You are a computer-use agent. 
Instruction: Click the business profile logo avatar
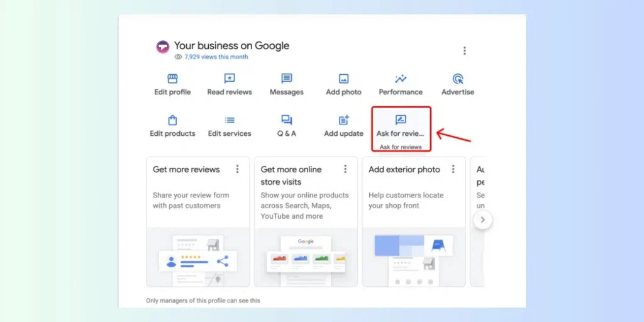[163, 47]
